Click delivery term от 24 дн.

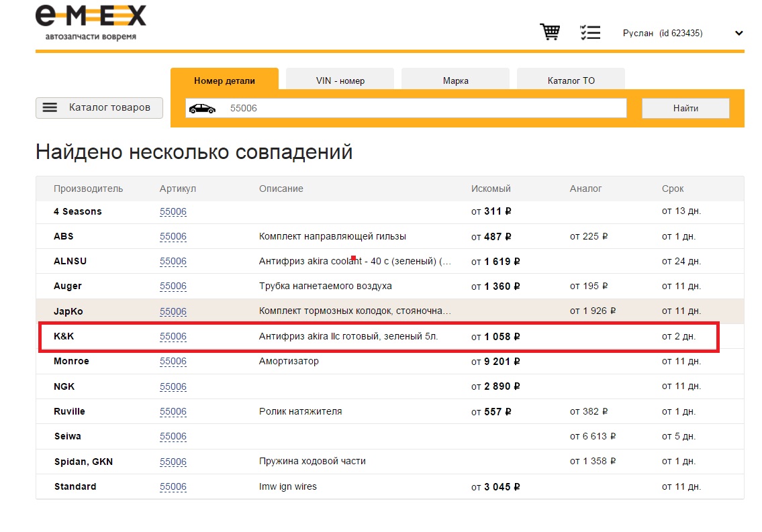click(x=681, y=261)
